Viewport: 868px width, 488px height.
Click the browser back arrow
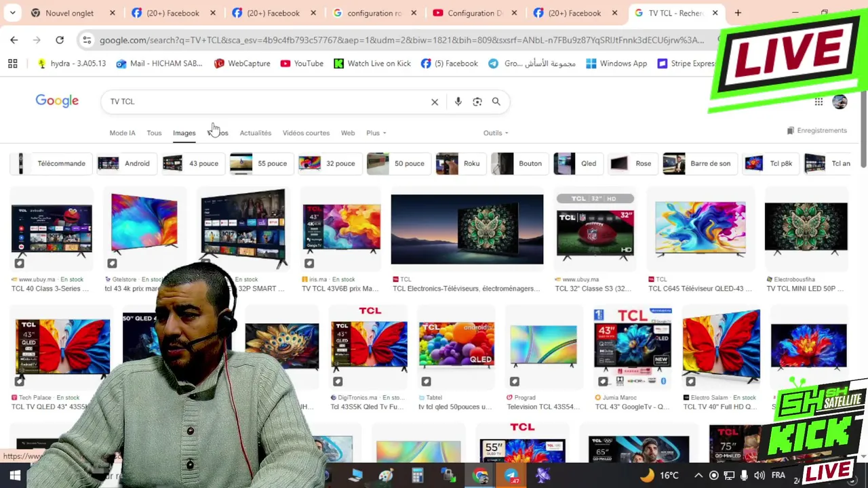[x=14, y=40]
